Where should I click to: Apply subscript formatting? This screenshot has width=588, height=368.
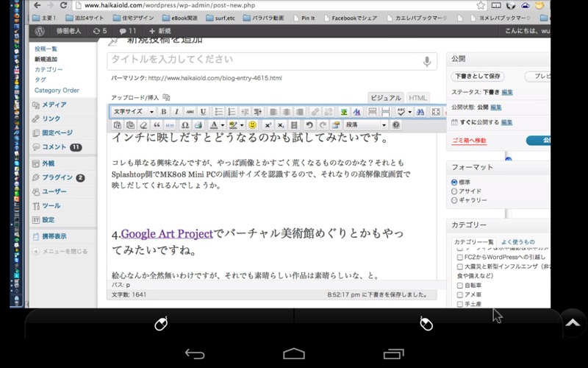281,124
